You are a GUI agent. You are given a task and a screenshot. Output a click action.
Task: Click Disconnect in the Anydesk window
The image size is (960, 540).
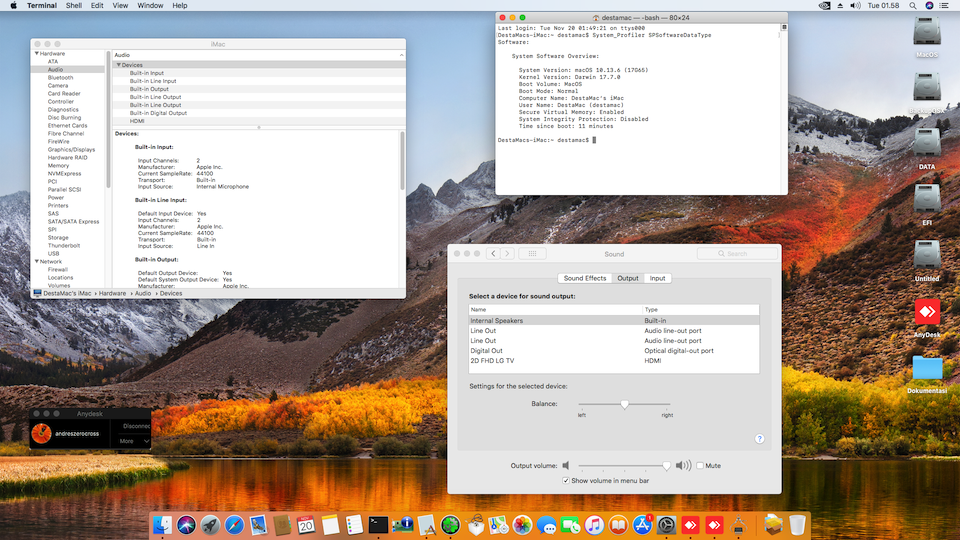(x=136, y=425)
